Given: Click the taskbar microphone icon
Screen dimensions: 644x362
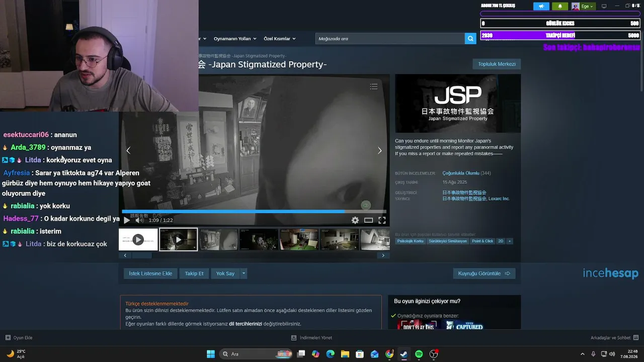Looking at the screenshot, I should pos(593,354).
